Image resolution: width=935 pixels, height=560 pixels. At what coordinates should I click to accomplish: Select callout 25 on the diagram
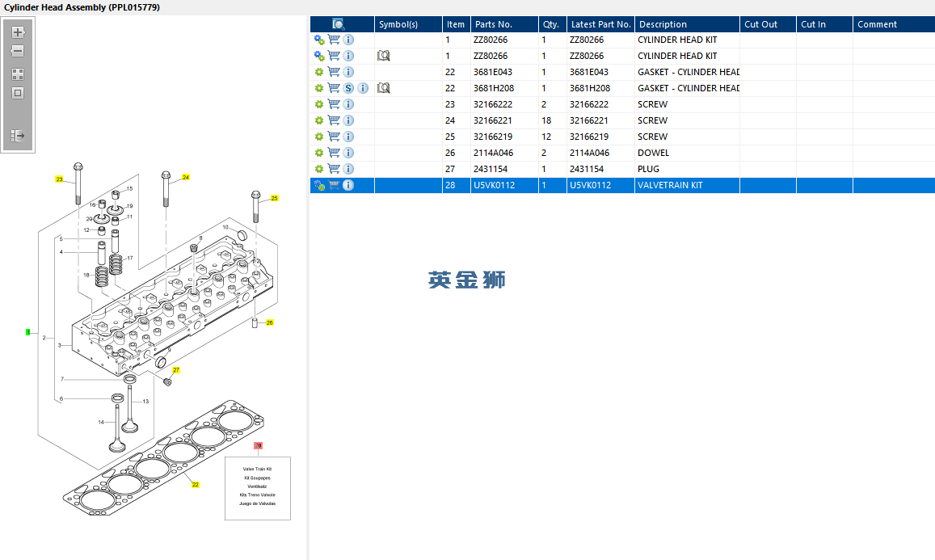coord(274,198)
